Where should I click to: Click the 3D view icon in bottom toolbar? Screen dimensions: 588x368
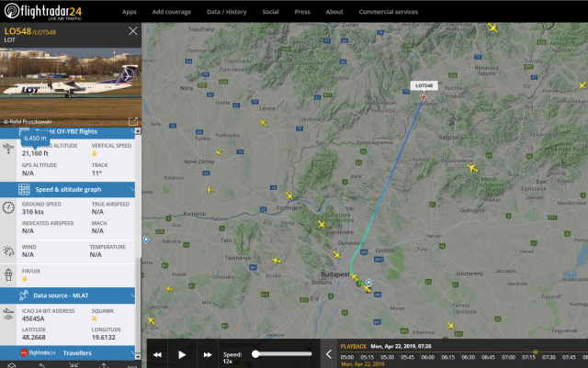pos(12,366)
